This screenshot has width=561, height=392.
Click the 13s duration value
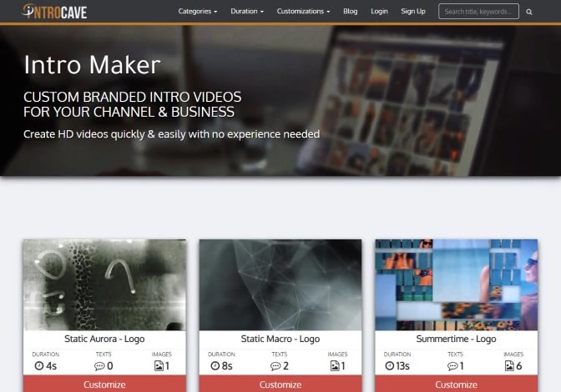(402, 366)
